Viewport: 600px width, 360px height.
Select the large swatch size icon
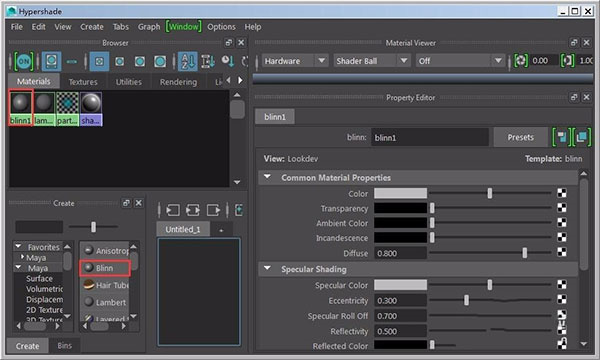tap(140, 61)
